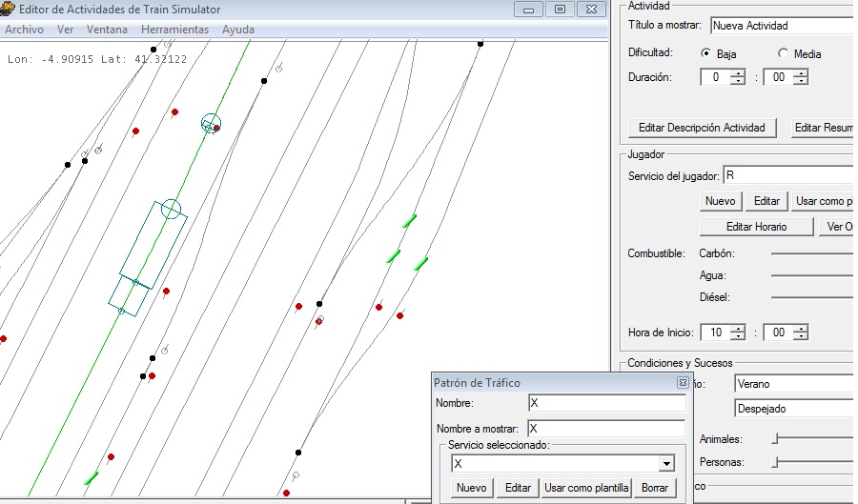Image resolution: width=858 pixels, height=504 pixels.
Task: Decrease Hora de Inicio hour value
Action: 737,336
